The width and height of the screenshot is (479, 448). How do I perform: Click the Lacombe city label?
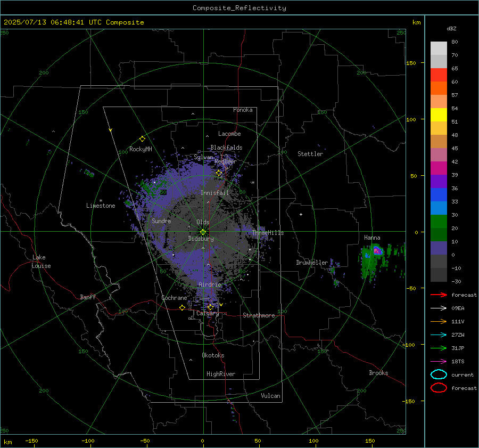(229, 134)
